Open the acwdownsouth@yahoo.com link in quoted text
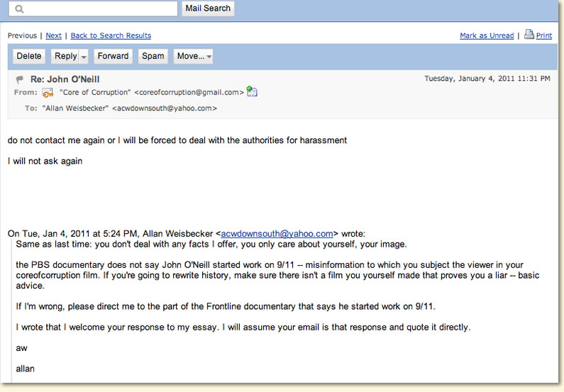The width and height of the screenshot is (564, 392). tap(277, 233)
